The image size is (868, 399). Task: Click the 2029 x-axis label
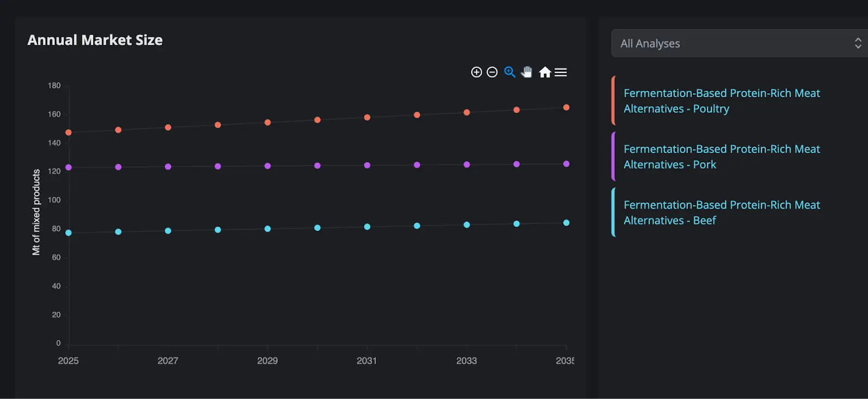pos(267,361)
